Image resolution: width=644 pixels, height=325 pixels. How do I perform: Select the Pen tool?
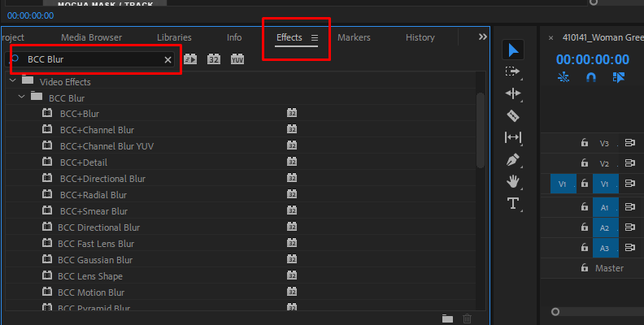pos(513,159)
